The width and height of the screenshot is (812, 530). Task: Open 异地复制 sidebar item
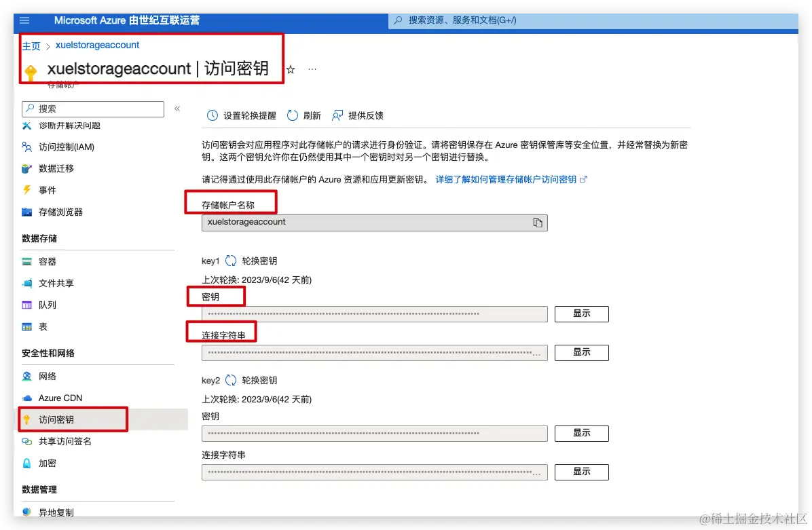56,512
